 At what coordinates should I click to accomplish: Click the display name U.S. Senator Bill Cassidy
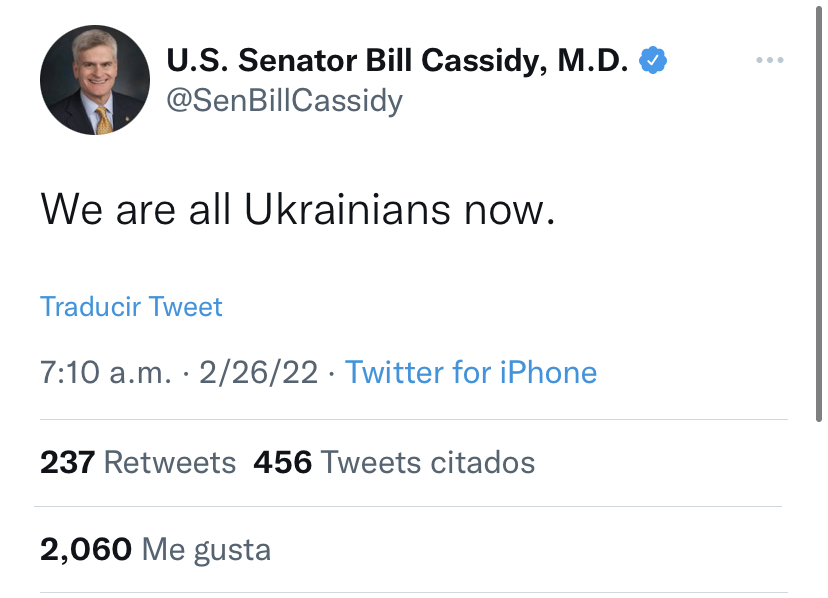pyautogui.click(x=398, y=62)
